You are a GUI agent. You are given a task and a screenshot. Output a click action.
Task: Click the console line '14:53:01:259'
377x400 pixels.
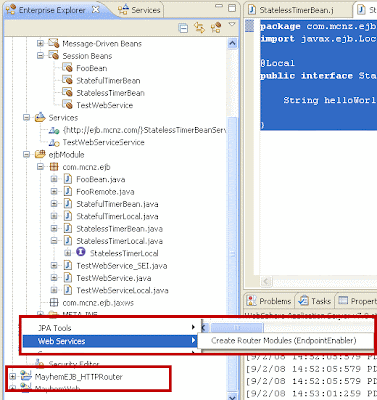pos(311,393)
